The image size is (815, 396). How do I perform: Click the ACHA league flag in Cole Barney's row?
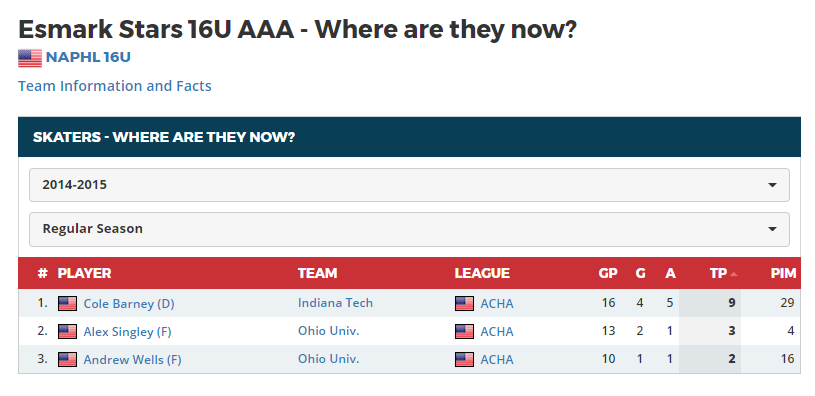click(464, 303)
